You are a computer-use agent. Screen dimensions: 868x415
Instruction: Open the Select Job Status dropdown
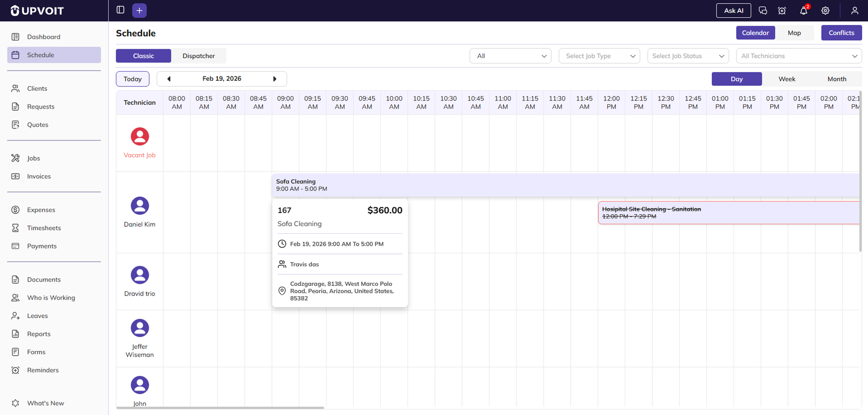688,56
